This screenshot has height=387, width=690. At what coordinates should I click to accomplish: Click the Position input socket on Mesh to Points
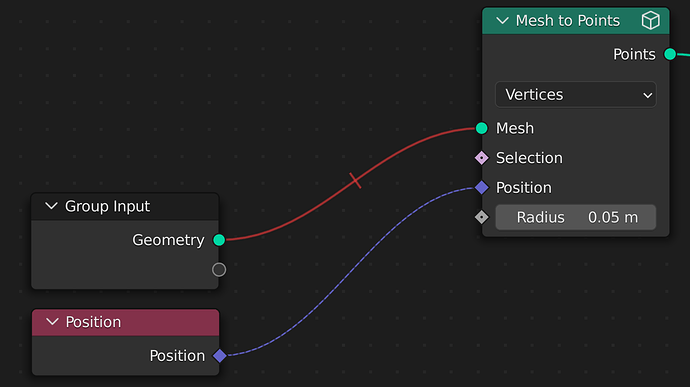(x=481, y=188)
